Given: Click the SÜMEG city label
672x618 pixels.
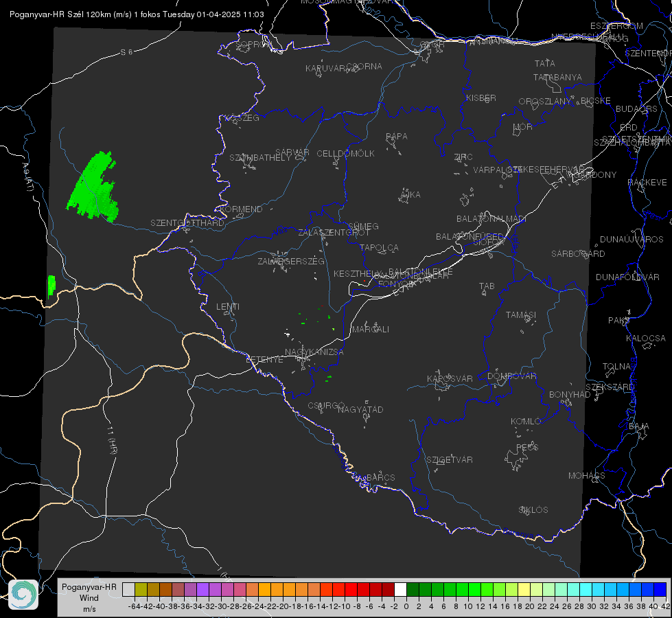Looking at the screenshot, I should 363,227.
